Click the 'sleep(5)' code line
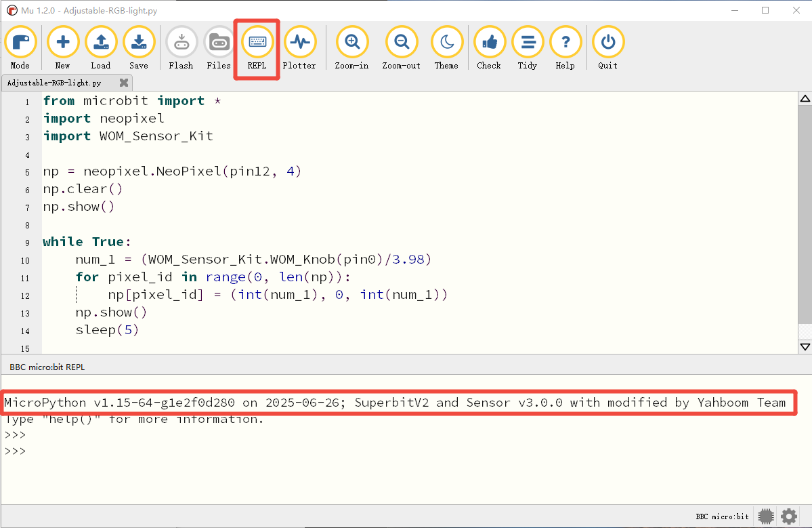This screenshot has height=528, width=812. tap(107, 330)
